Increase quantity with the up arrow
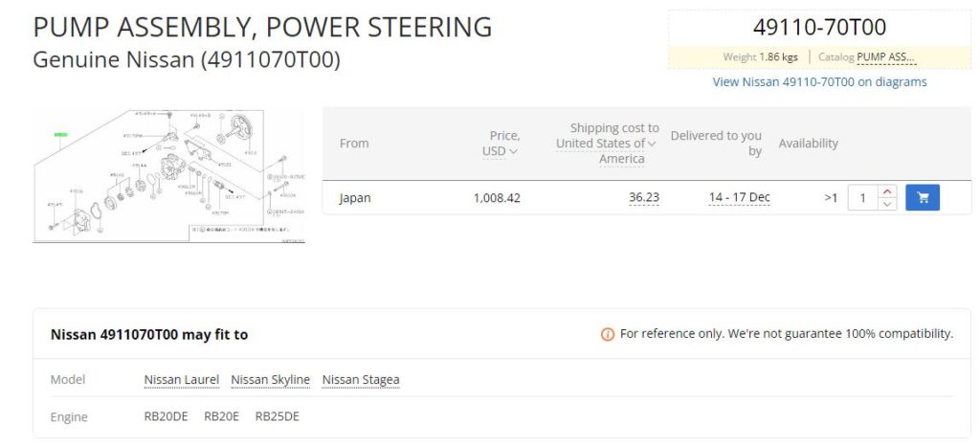This screenshot has height=447, width=980. click(887, 191)
